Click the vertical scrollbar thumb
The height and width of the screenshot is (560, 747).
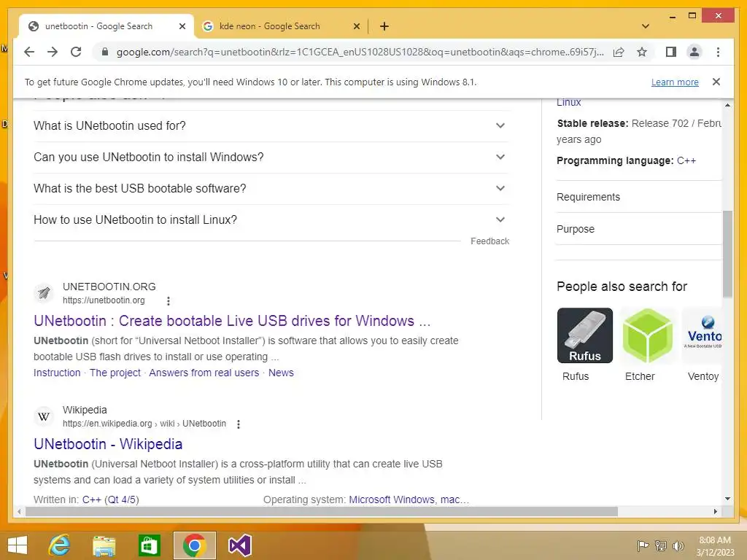point(727,254)
